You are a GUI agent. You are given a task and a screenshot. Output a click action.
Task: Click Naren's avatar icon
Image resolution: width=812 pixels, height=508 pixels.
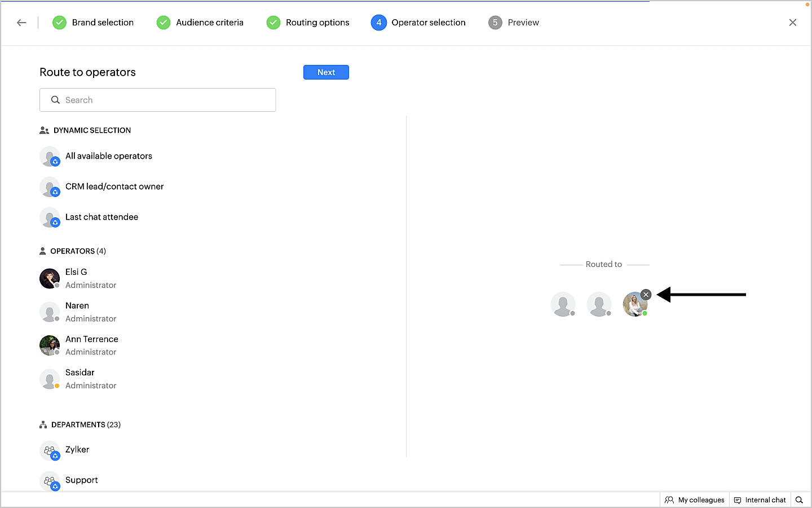pyautogui.click(x=50, y=312)
